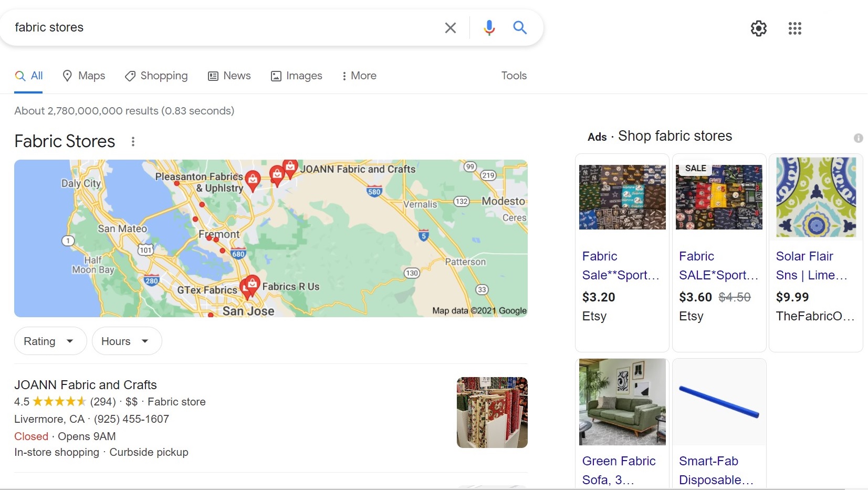Open the Rating filter dropdown
868x490 pixels.
pos(50,341)
